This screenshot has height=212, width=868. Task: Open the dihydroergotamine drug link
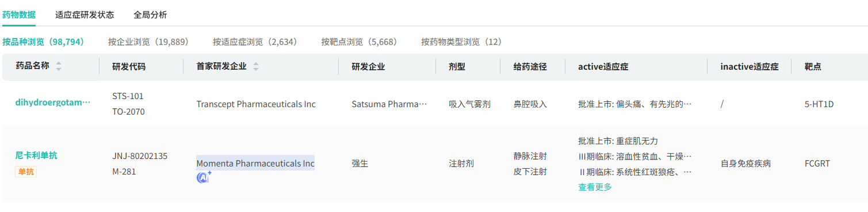(53, 103)
